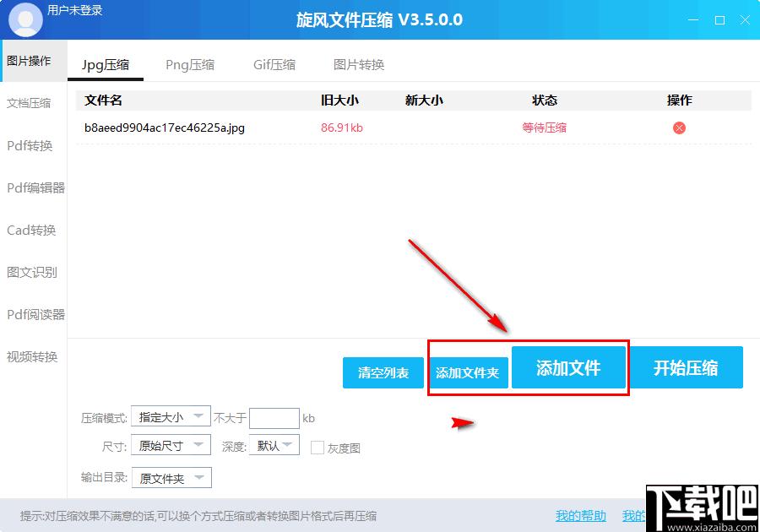
Task: Minimize the window
Action: click(693, 20)
